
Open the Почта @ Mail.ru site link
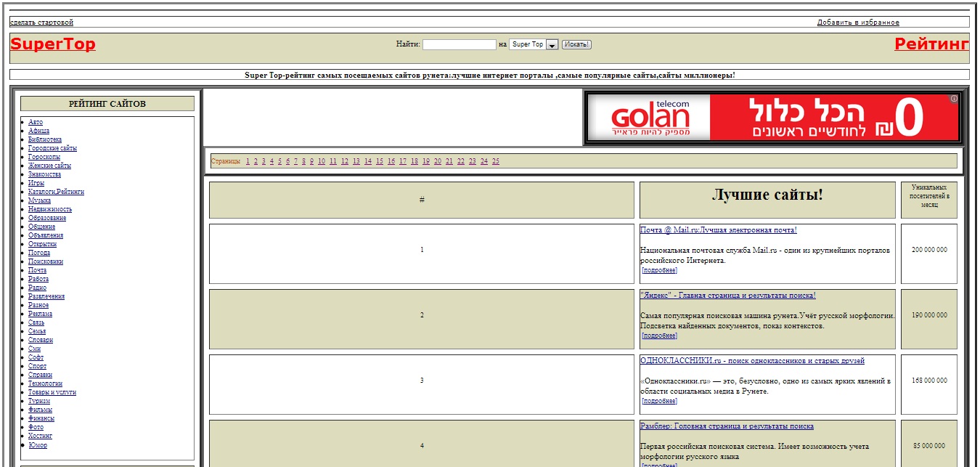click(x=719, y=230)
